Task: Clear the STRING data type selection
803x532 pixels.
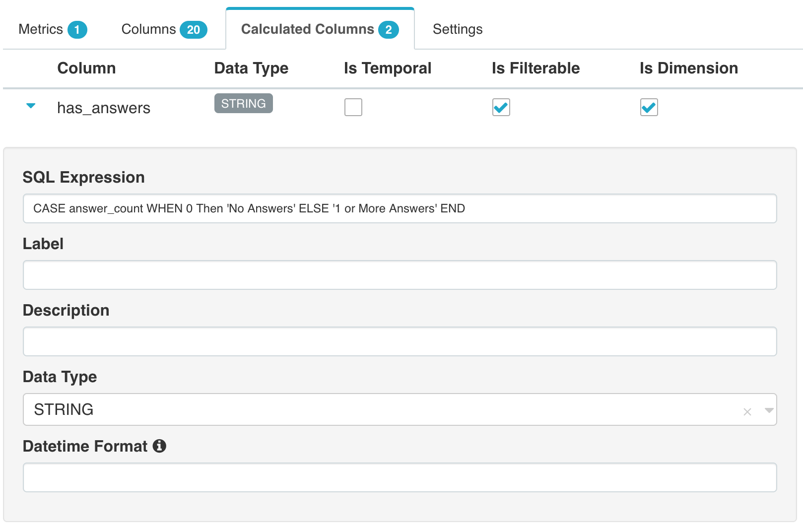Action: pyautogui.click(x=747, y=411)
